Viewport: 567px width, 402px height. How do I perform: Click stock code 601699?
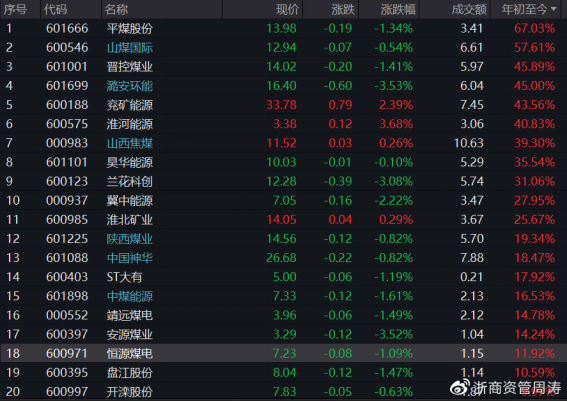pos(67,86)
